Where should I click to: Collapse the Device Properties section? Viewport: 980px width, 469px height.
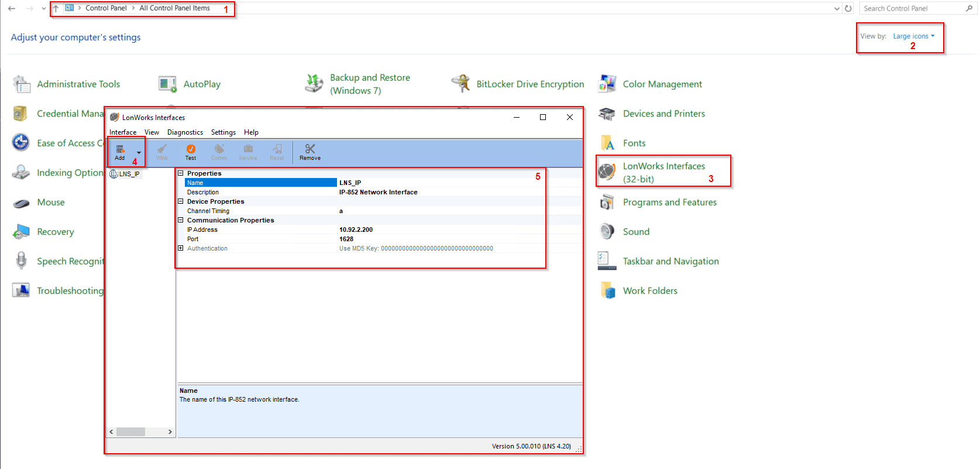tap(181, 201)
